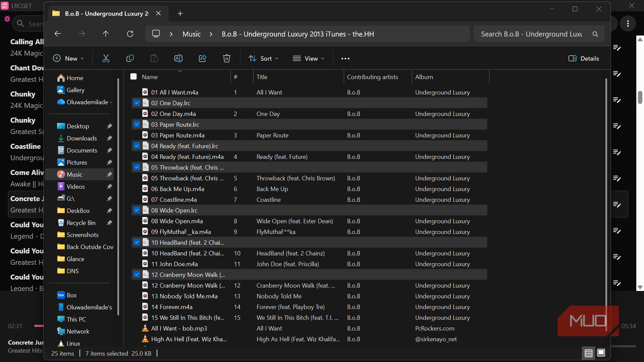
Task: Uncheck 03 Paper Route.lrc checkbox
Action: [x=137, y=124]
